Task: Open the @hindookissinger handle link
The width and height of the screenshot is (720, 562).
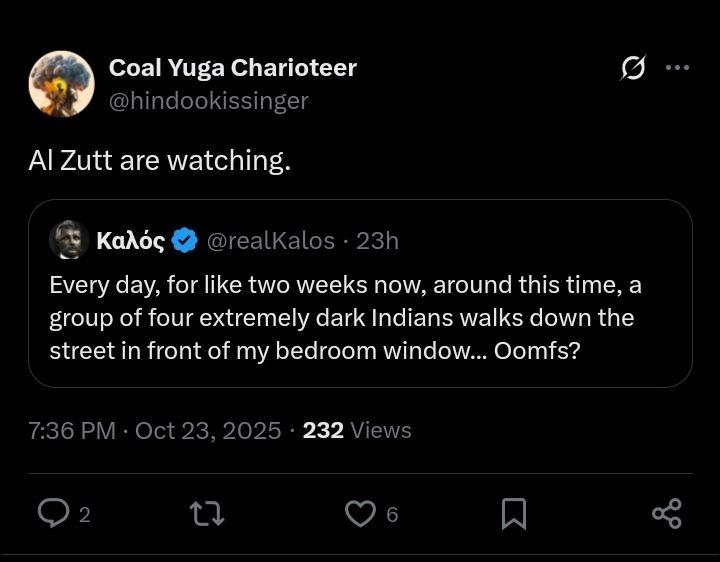Action: 208,101
